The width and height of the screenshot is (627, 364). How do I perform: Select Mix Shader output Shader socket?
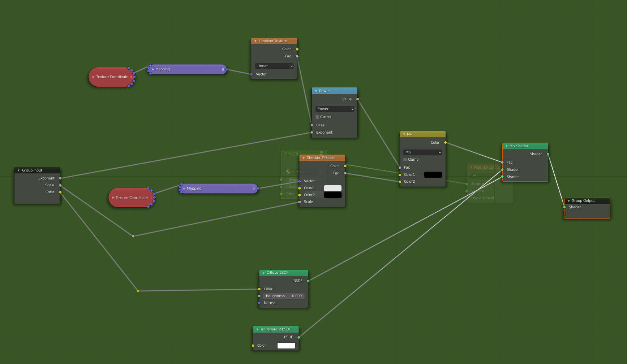coord(548,154)
